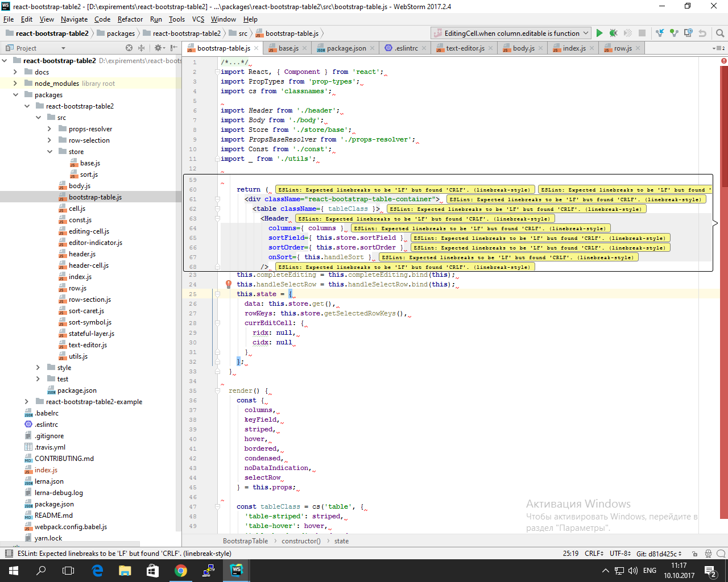
Task: Open Search Everywhere magnifier
Action: pyautogui.click(x=720, y=34)
